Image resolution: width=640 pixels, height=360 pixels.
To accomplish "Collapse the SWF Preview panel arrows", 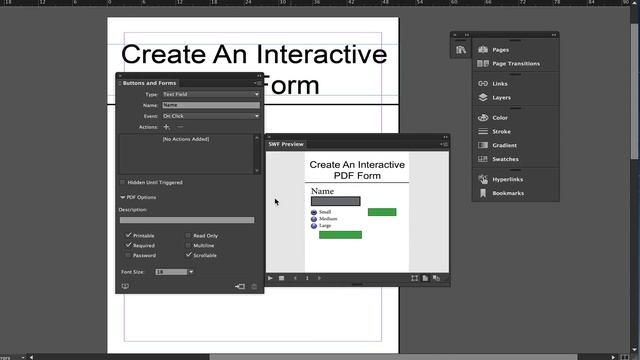I will [445, 137].
